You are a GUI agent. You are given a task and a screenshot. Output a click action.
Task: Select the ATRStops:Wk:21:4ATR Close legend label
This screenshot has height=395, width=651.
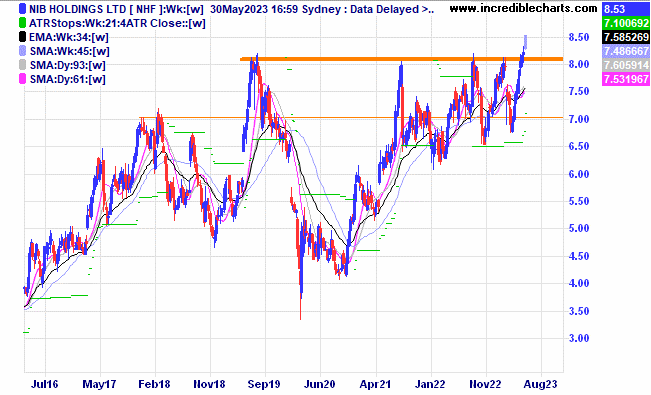click(117, 23)
